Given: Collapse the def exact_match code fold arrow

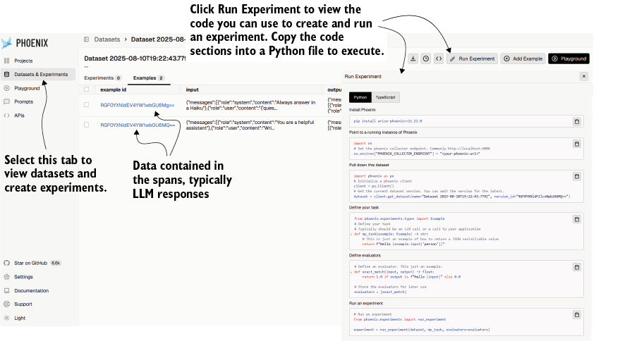Looking at the screenshot, I should point(351,272).
